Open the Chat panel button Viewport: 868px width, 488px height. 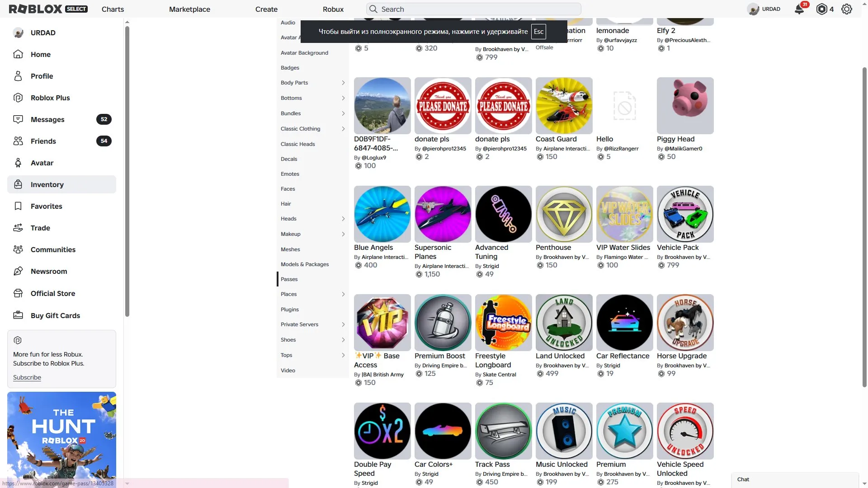click(795, 479)
